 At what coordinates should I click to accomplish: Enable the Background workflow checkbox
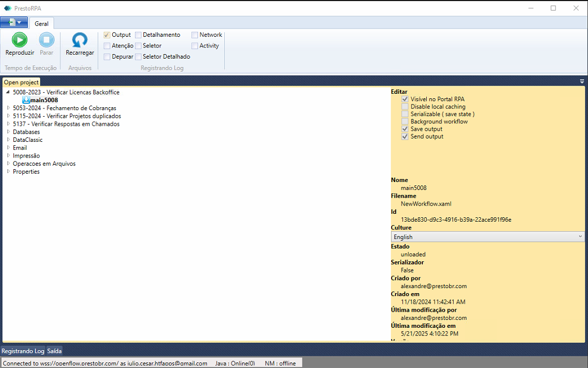pos(405,122)
